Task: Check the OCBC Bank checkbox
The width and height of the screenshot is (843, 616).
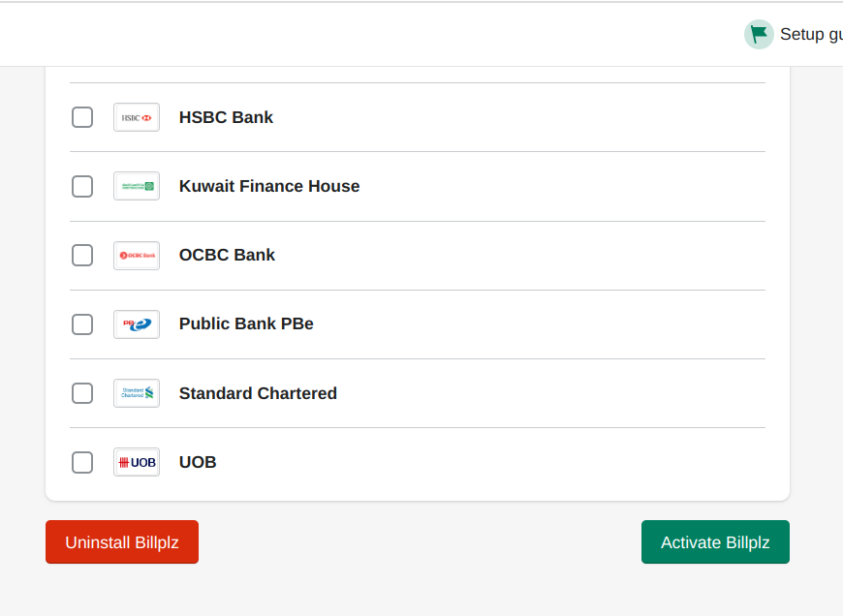Action: point(82,256)
